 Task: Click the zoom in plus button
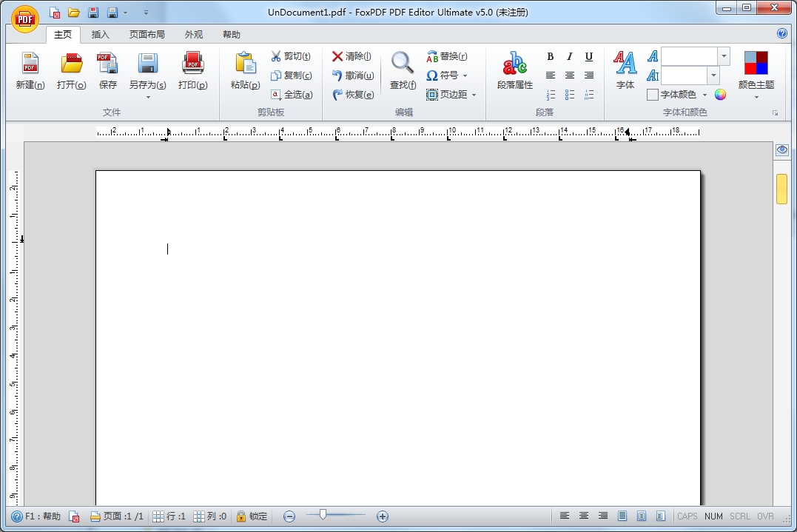tap(383, 516)
